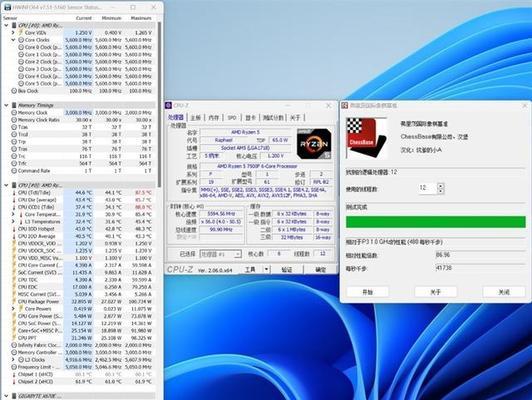Click the ChessBase logo image
The width and height of the screenshot is (532, 400).
point(366,138)
